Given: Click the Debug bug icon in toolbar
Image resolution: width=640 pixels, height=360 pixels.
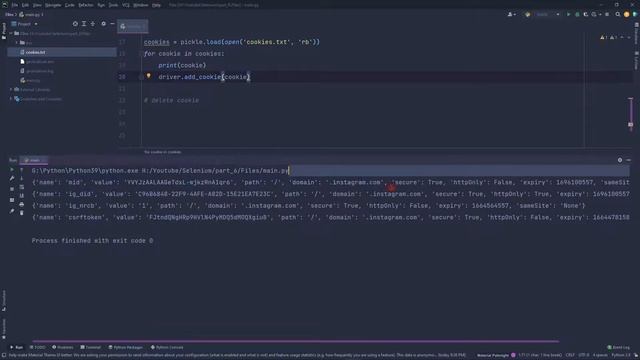Looking at the screenshot, I should 577,14.
